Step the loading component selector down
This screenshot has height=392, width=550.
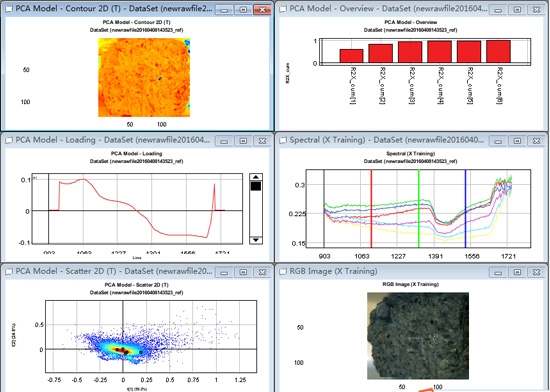click(256, 240)
